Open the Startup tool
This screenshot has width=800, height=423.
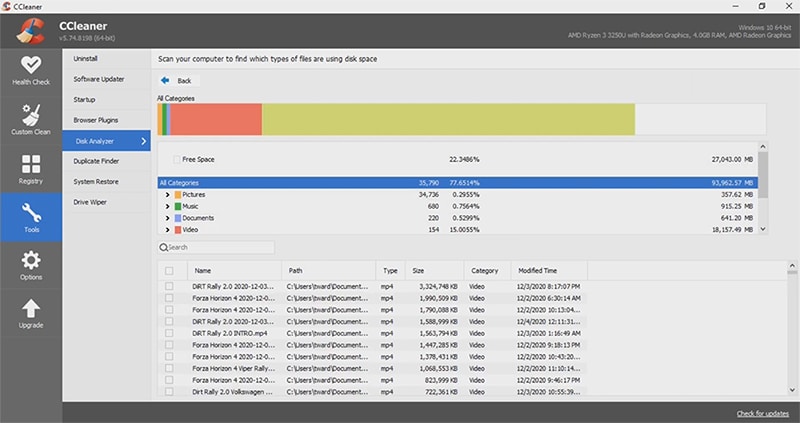point(106,99)
